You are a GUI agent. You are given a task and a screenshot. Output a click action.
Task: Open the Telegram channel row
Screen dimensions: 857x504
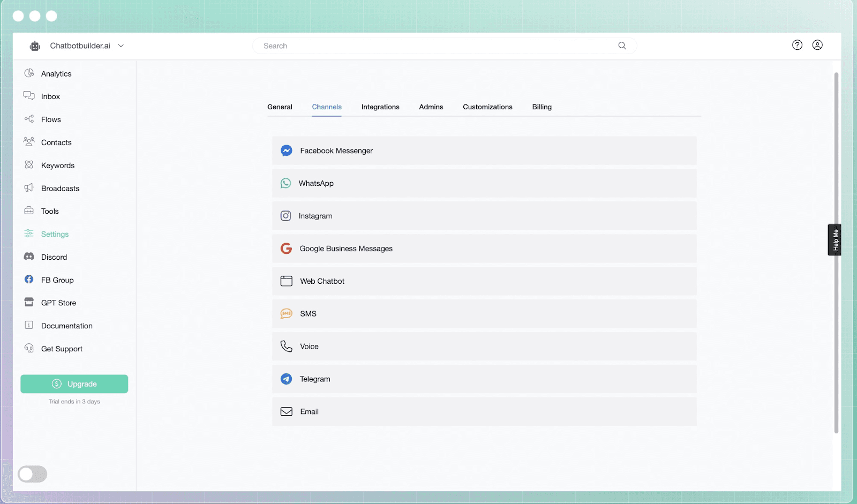(484, 379)
